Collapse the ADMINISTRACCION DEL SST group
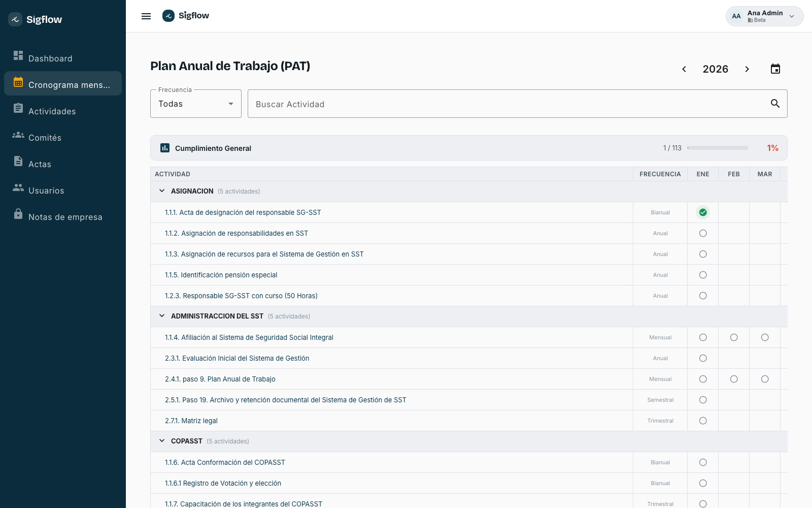 pyautogui.click(x=162, y=316)
